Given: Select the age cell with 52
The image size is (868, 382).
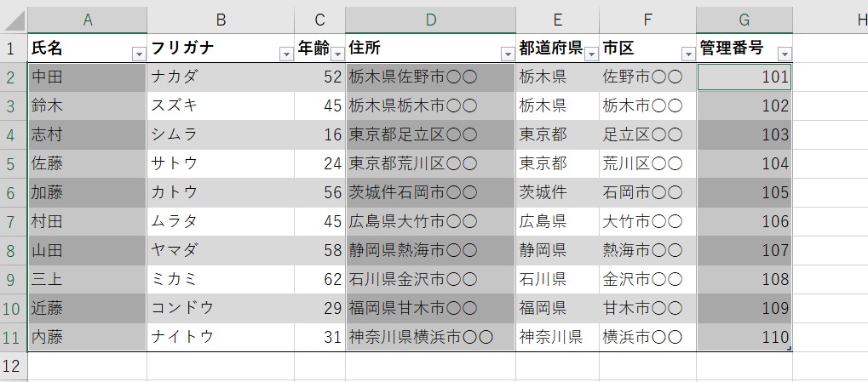Looking at the screenshot, I should (320, 77).
